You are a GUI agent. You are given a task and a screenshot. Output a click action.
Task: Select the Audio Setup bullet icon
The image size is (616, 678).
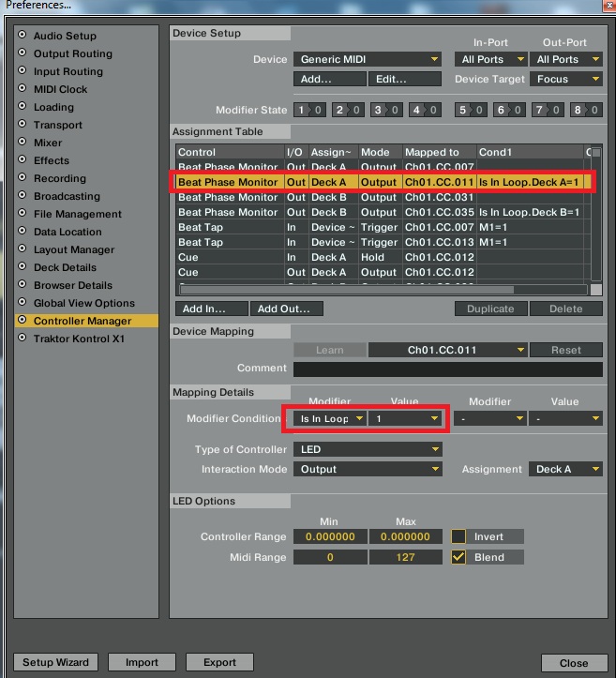click(23, 35)
